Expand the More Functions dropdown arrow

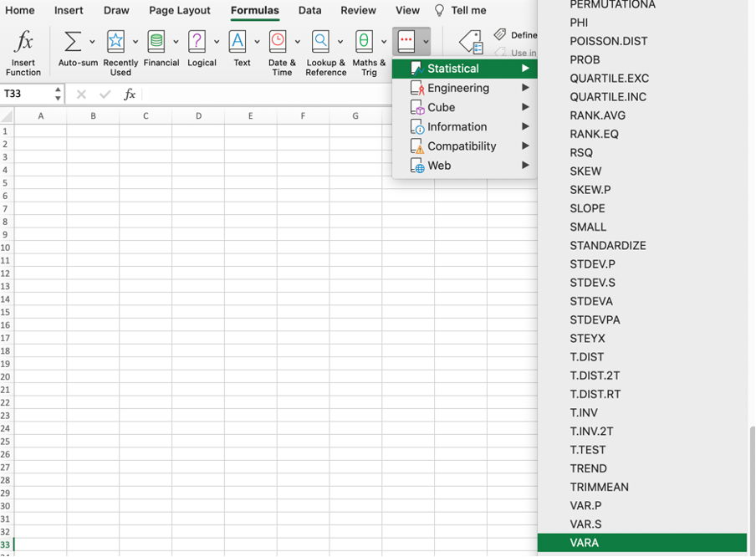[x=426, y=41]
